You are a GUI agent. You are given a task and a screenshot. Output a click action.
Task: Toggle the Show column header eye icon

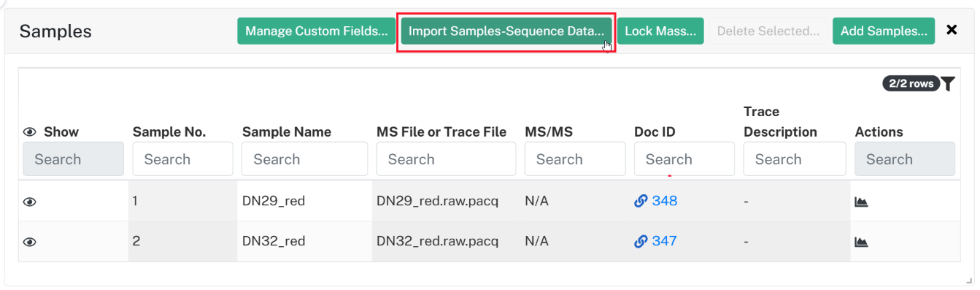point(30,132)
